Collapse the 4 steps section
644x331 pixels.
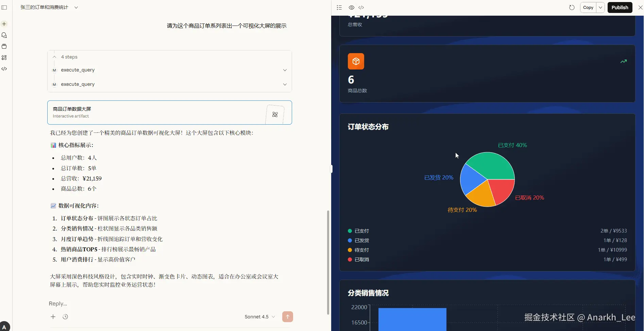(54, 57)
